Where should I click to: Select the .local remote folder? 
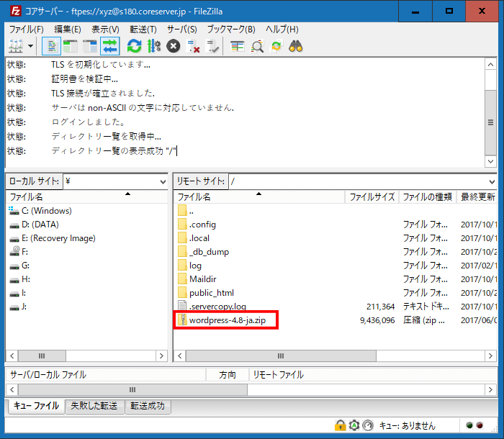(x=194, y=238)
